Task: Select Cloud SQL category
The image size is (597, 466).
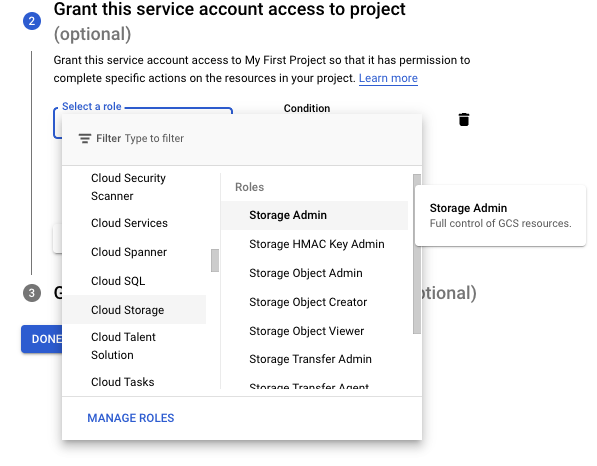Action: pyautogui.click(x=134, y=281)
